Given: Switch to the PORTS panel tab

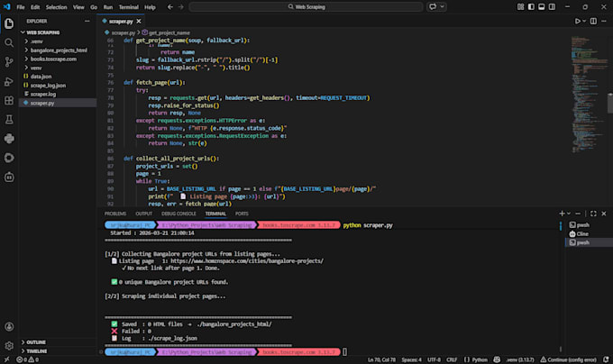Looking at the screenshot, I should 242,214.
